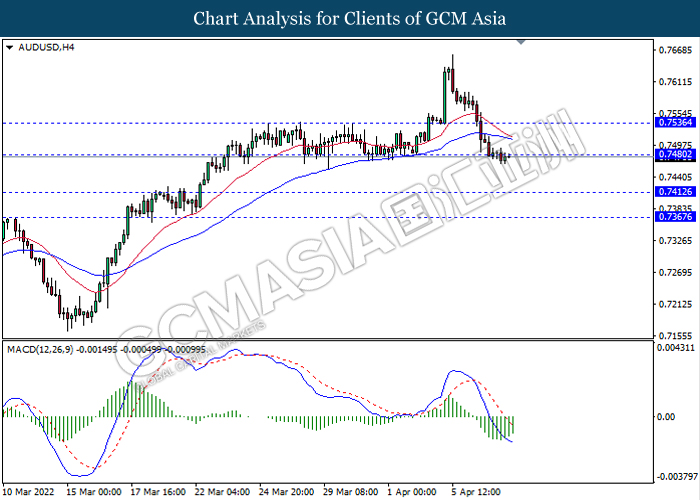Click the 0.76685 price axis value
This screenshot has height=500, width=700.
tap(675, 50)
